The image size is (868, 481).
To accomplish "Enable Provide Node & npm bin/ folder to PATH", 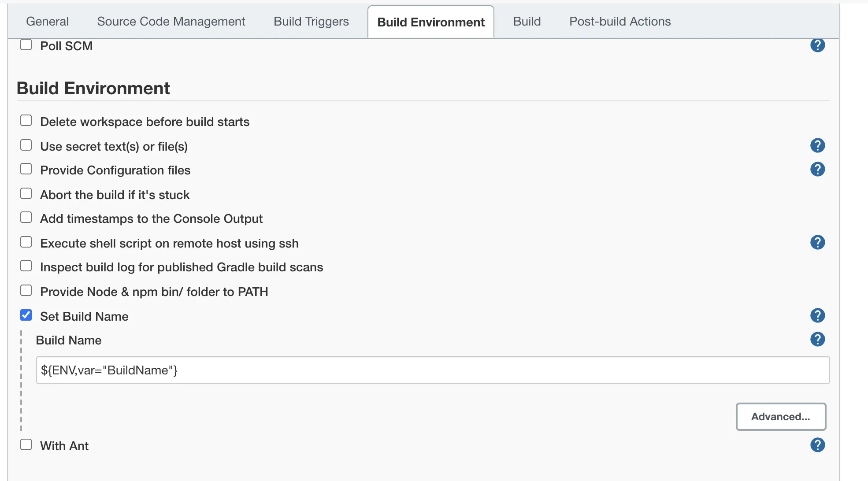I will [x=26, y=291].
